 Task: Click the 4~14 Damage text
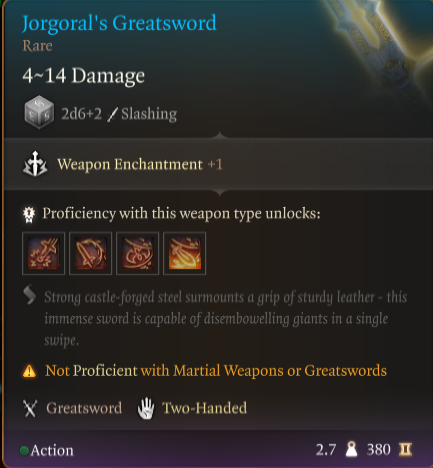point(84,76)
